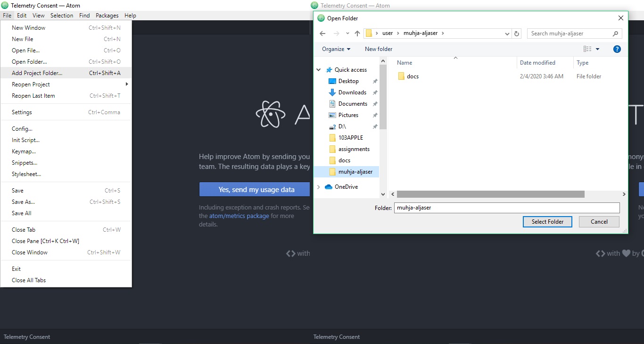Open the Help icon in Open Folder dialog

pos(617,49)
